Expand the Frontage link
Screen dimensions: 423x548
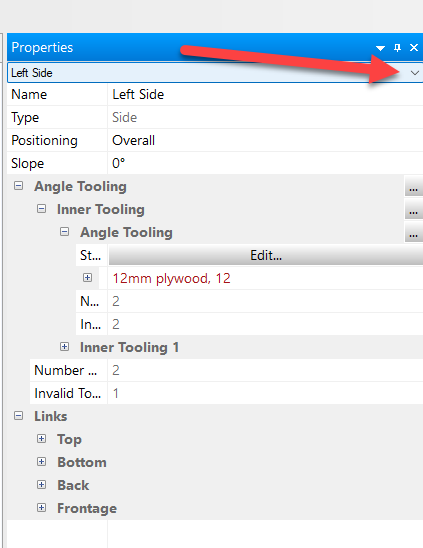click(42, 507)
